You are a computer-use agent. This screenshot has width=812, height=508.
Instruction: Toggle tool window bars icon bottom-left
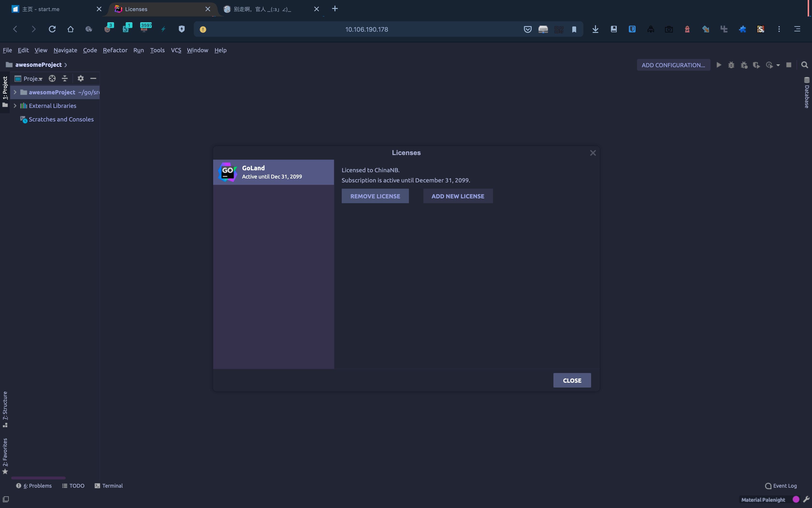(x=6, y=499)
